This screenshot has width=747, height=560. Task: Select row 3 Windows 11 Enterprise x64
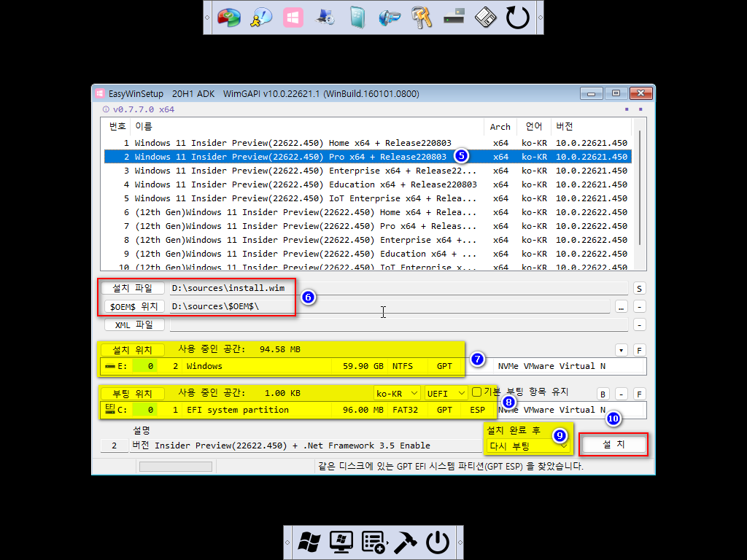pyautogui.click(x=368, y=171)
